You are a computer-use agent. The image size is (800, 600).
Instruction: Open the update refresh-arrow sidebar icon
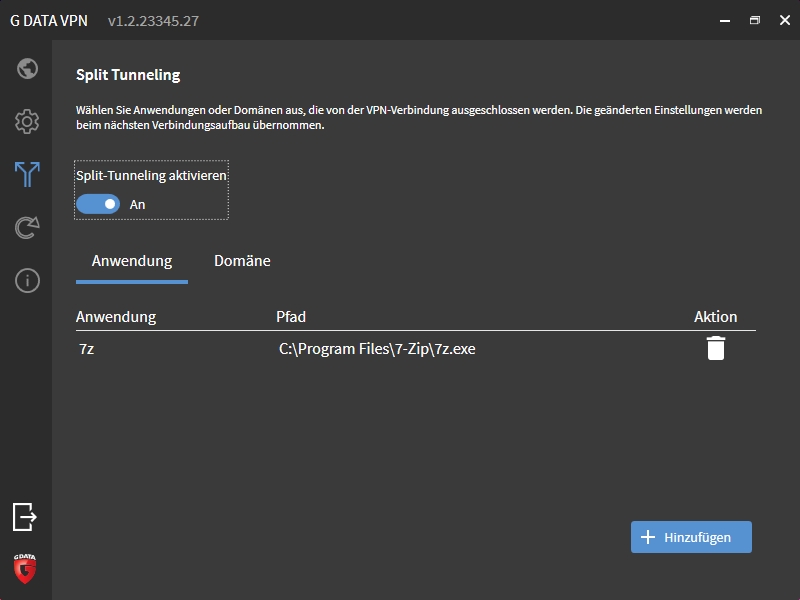[27, 228]
